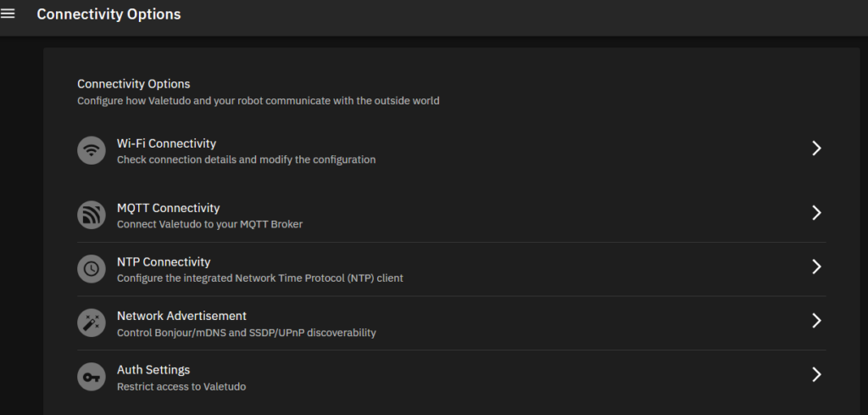Click the Auth Settings key icon
This screenshot has width=868, height=415.
pos(92,377)
